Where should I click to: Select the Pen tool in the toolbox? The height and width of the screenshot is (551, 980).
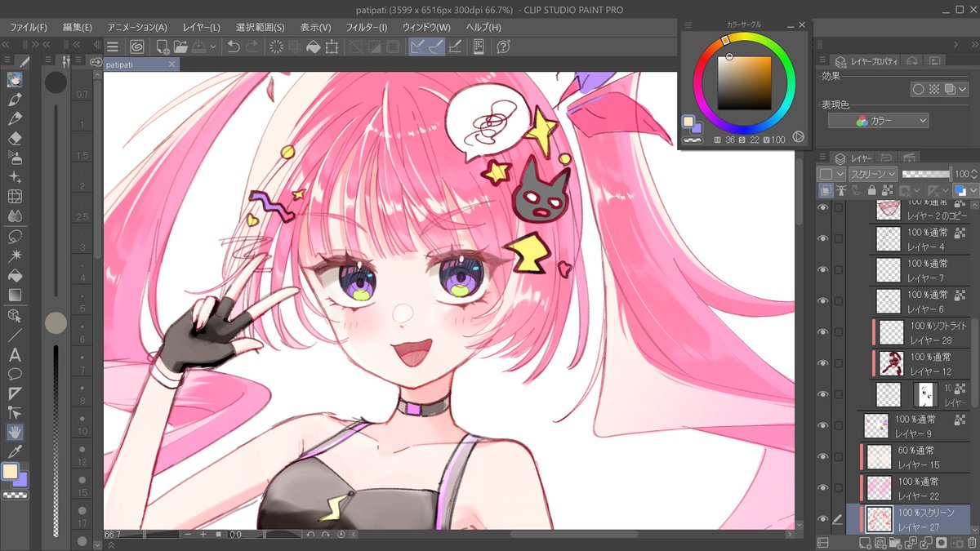(15, 100)
